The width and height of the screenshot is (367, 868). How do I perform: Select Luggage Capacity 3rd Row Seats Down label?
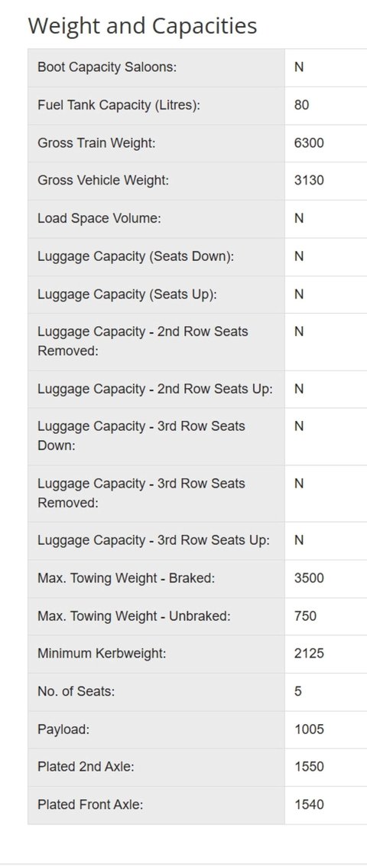pyautogui.click(x=141, y=436)
